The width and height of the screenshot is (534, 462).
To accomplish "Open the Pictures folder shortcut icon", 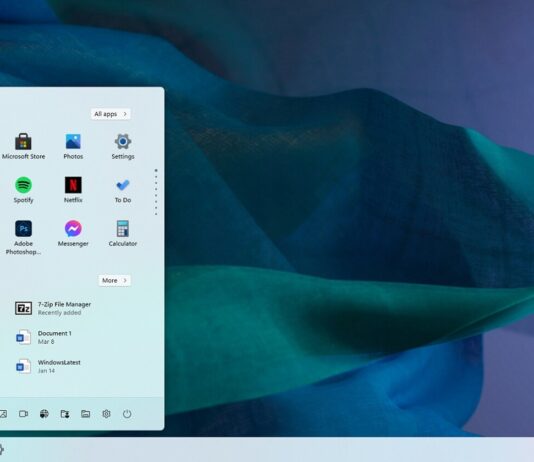I will coord(3,414).
